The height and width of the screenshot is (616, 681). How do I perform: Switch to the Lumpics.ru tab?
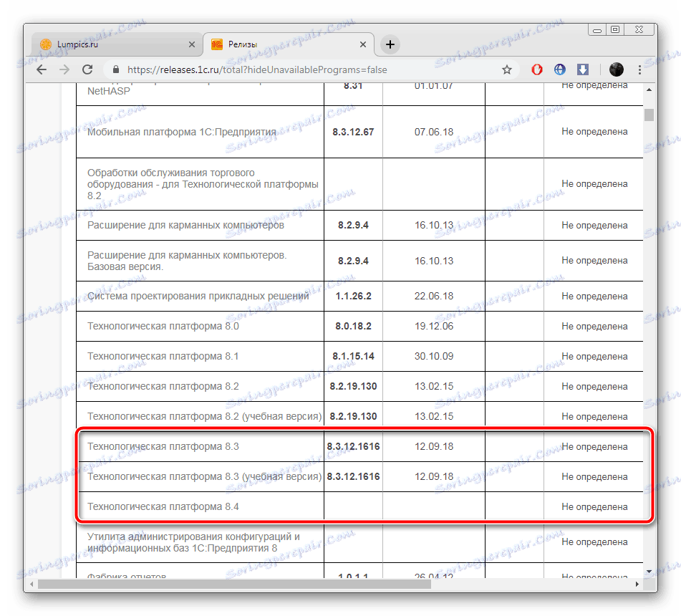[117, 44]
